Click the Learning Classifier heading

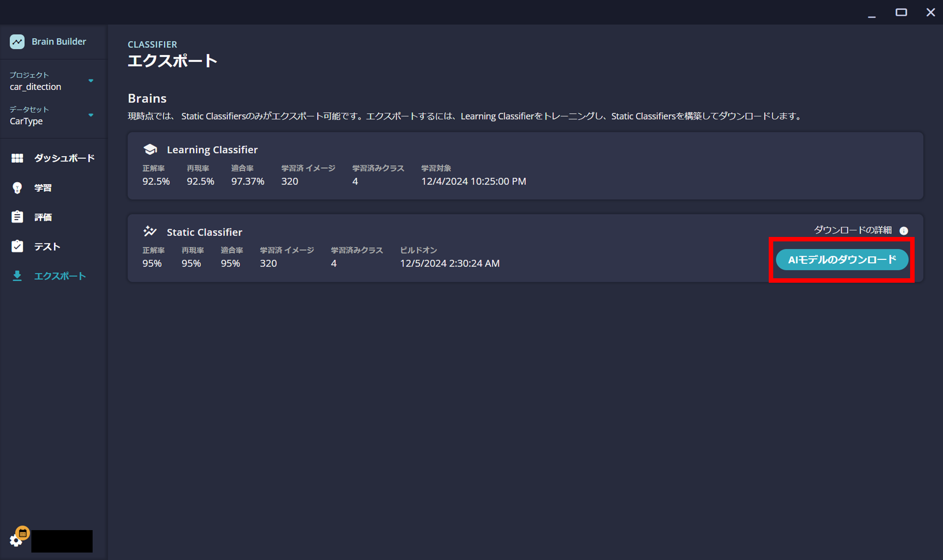pyautogui.click(x=212, y=150)
